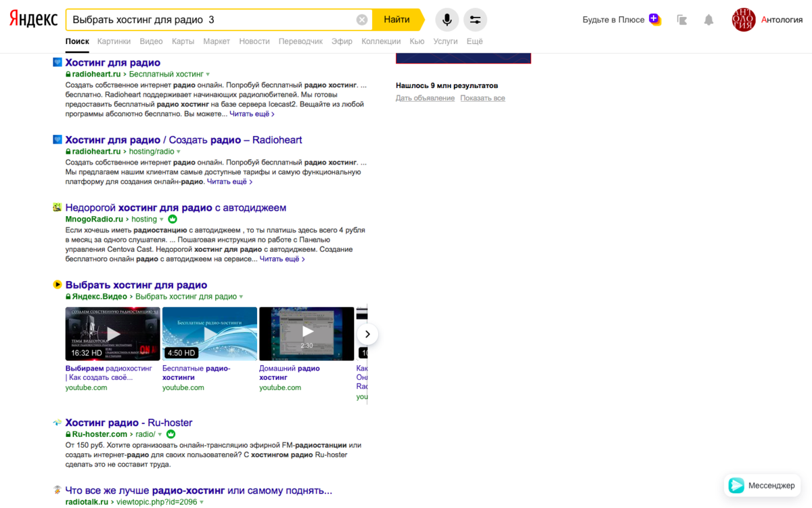The width and height of the screenshot is (812, 508).
Task: Expand radioheart.ru hosting/radio dropdown arrow
Action: [x=179, y=152]
